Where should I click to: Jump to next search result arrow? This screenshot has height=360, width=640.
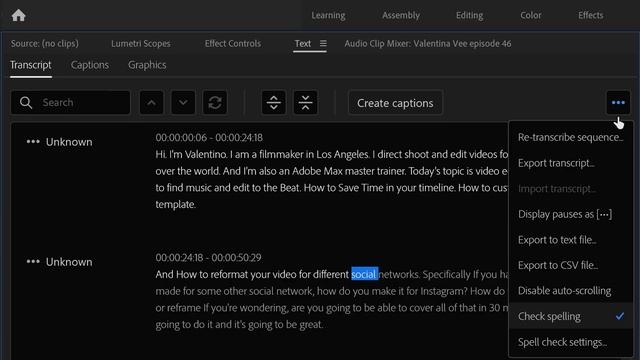tap(183, 102)
